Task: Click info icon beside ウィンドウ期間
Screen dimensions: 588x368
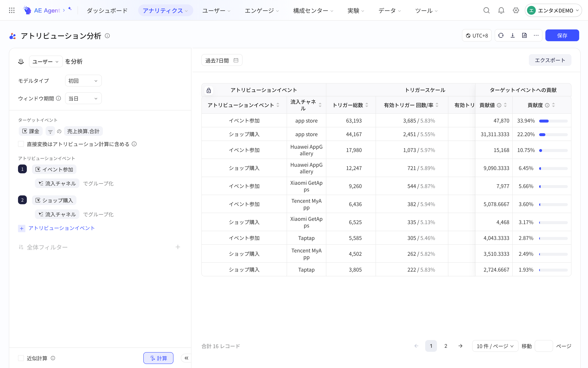Action: tap(58, 98)
